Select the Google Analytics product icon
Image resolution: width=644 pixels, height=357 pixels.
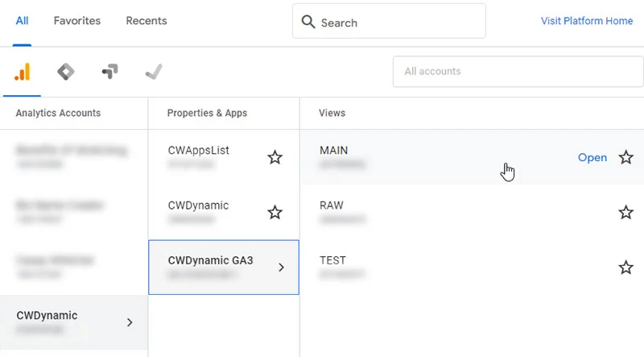pos(22,72)
